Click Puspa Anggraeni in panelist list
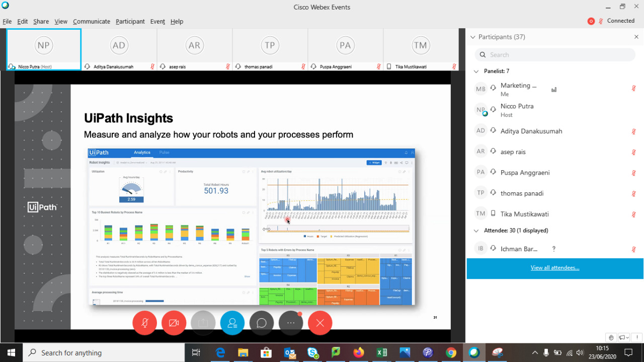The width and height of the screenshot is (644, 362). pyautogui.click(x=555, y=173)
